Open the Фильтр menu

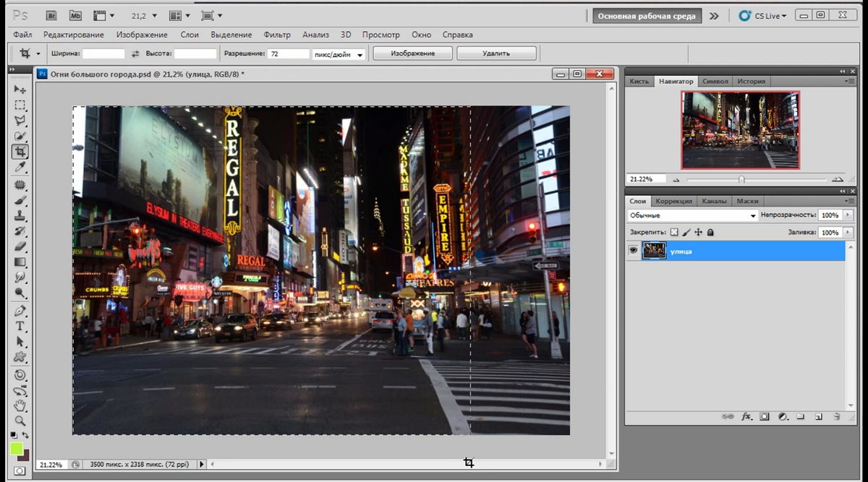pos(277,35)
